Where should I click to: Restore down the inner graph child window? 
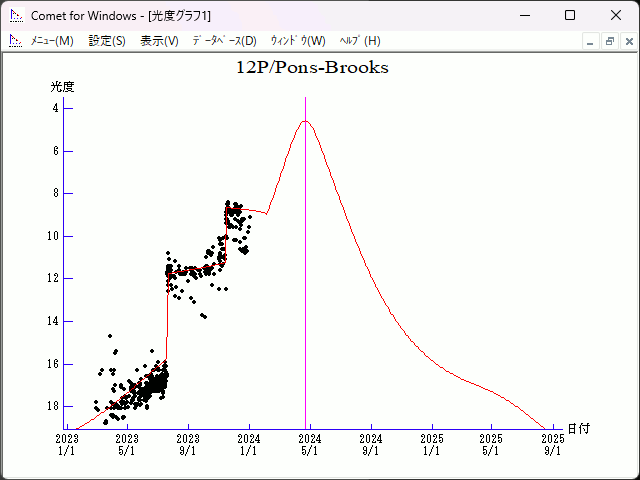tap(609, 41)
